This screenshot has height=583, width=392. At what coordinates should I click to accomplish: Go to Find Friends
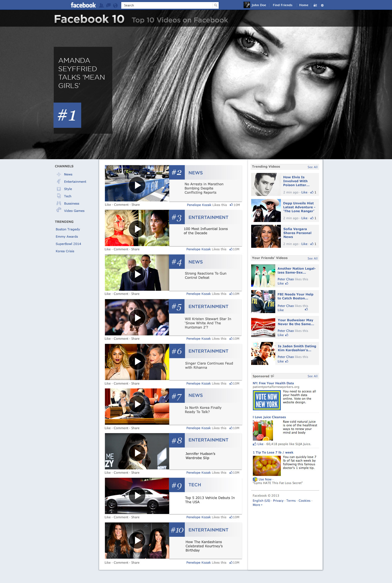click(283, 5)
